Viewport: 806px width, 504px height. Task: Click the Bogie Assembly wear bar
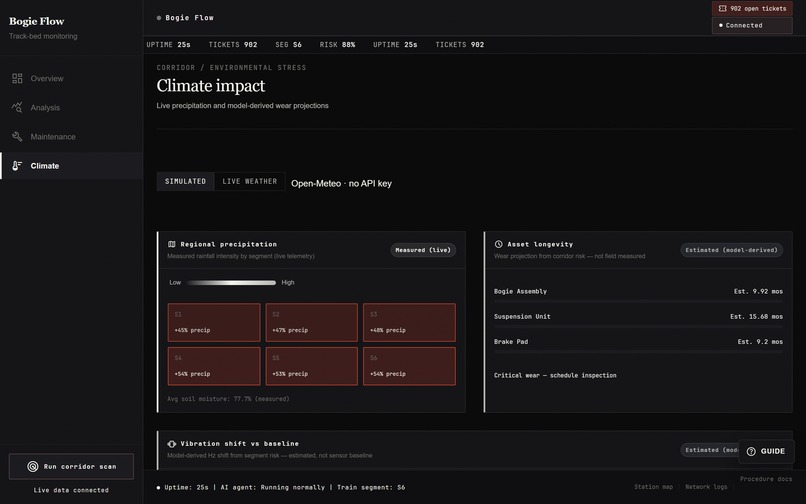point(638,301)
